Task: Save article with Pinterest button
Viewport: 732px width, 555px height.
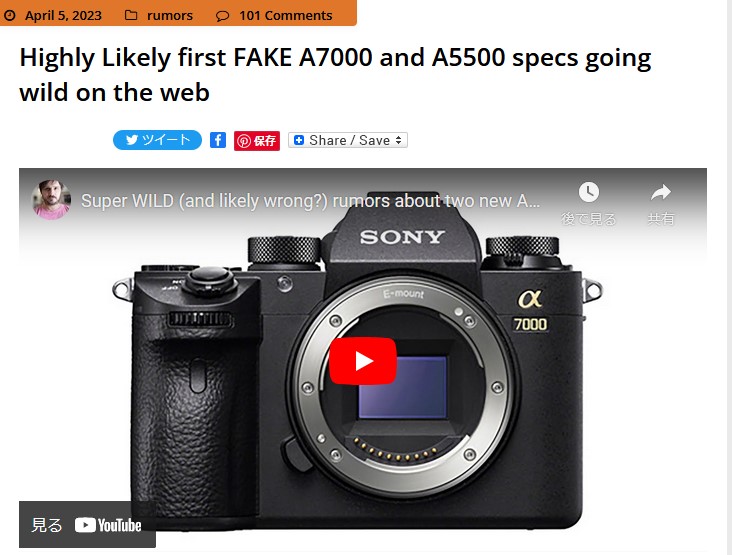Action: pos(257,141)
